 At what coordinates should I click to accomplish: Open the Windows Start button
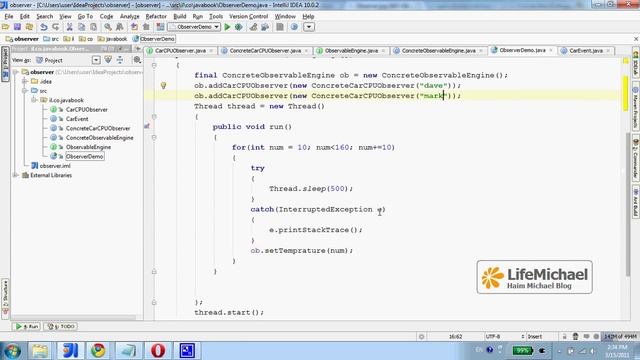[12, 351]
